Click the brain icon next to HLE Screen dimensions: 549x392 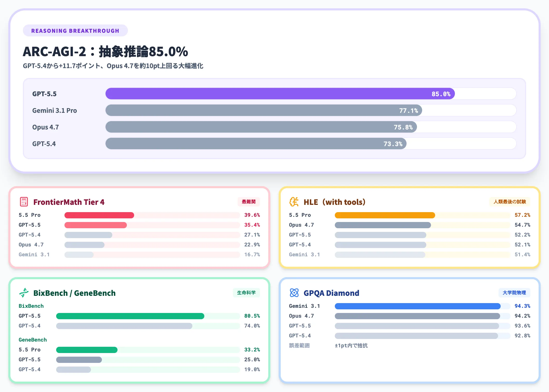tap(294, 202)
